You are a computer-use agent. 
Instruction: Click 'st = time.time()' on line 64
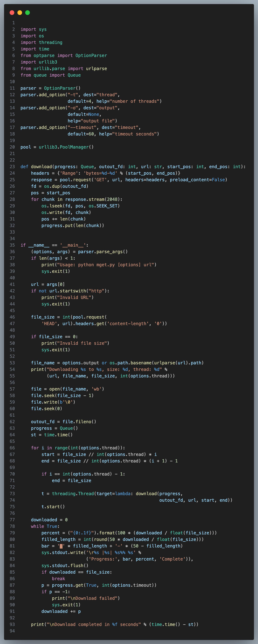coord(52,435)
